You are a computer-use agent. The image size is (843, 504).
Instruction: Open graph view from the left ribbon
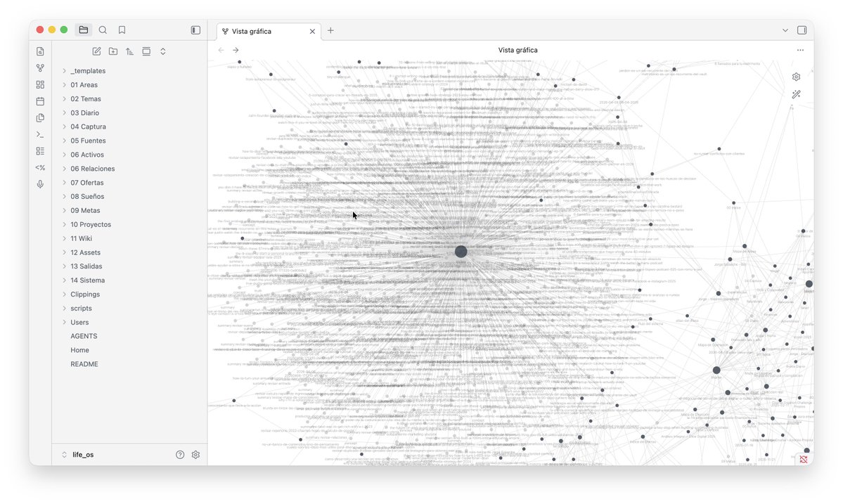click(x=40, y=68)
